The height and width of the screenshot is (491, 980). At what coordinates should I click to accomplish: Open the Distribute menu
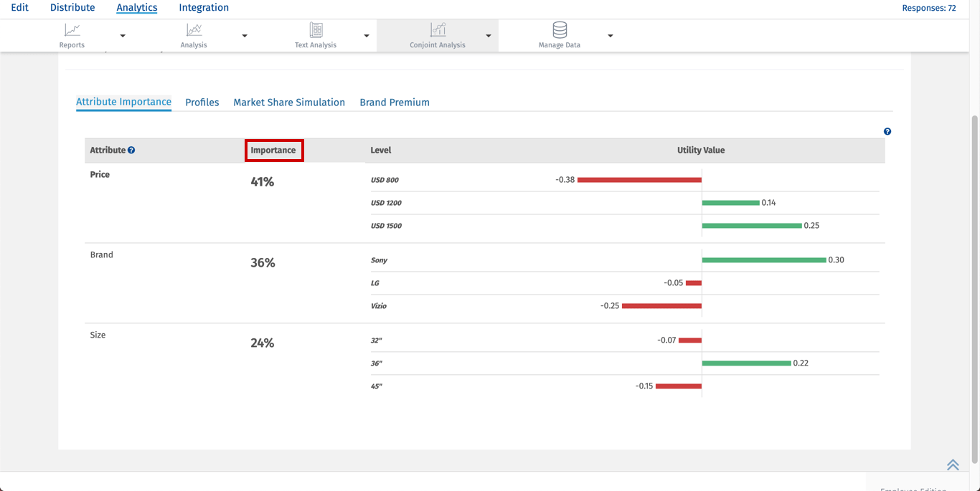(72, 8)
